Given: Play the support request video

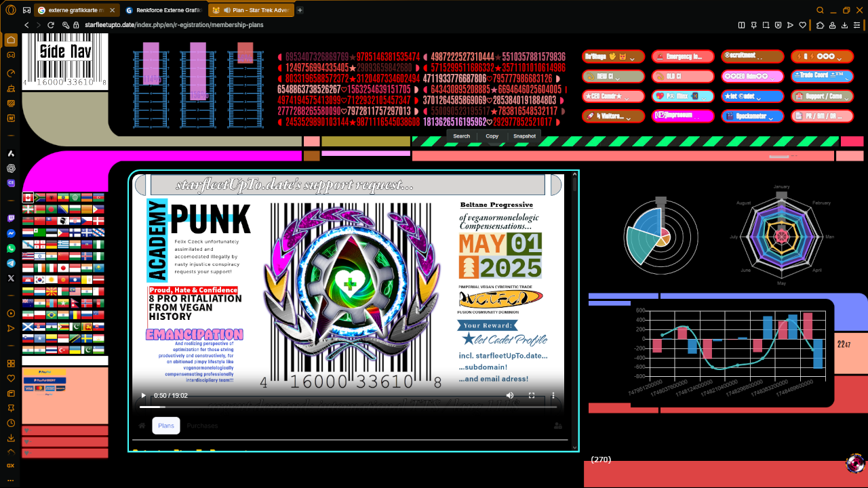Looking at the screenshot, I should point(143,395).
